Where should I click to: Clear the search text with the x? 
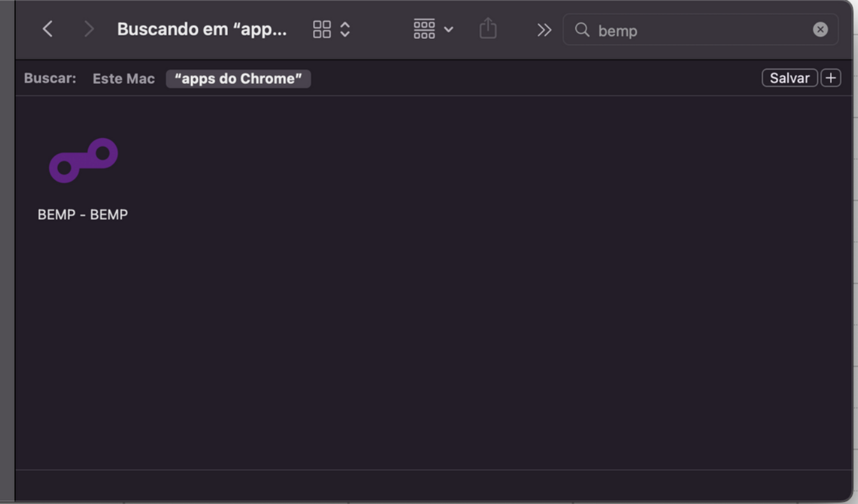click(x=820, y=29)
